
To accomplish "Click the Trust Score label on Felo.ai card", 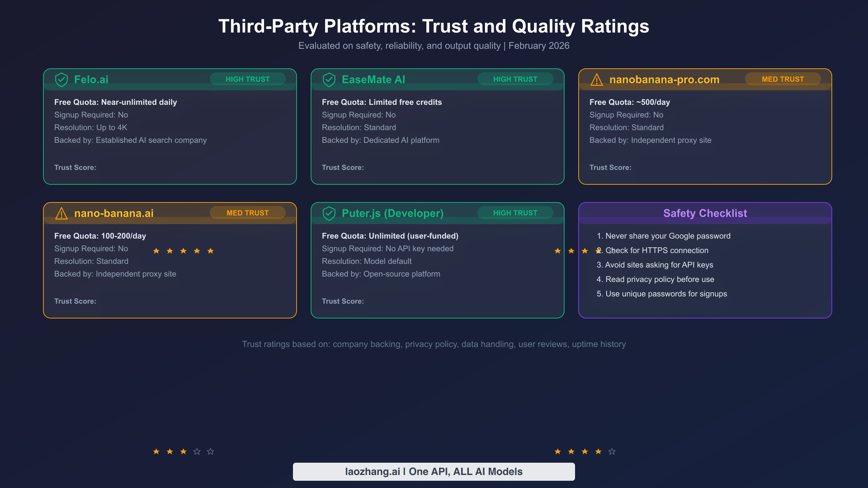I will [76, 167].
